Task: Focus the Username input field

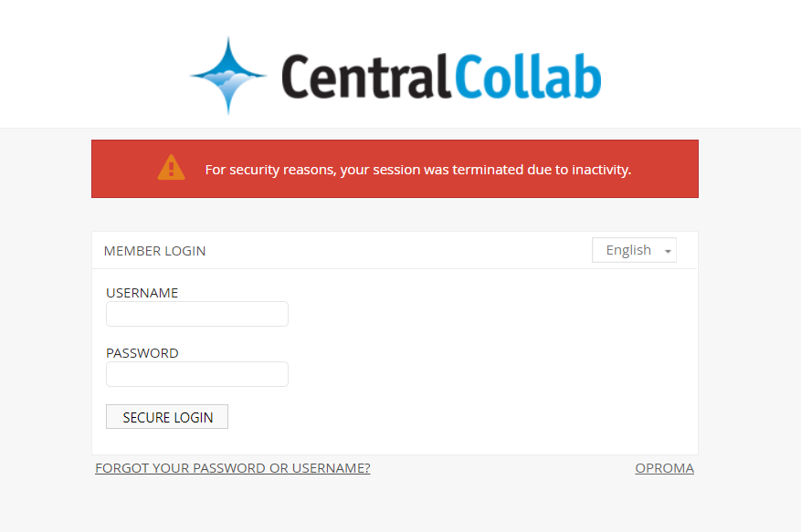Action: coord(197,314)
